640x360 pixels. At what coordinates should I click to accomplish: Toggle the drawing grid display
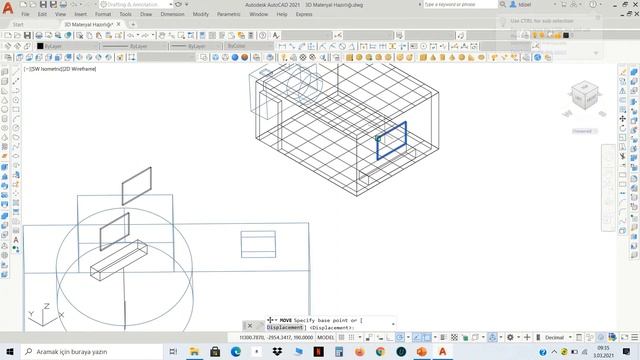pyautogui.click(x=342, y=338)
